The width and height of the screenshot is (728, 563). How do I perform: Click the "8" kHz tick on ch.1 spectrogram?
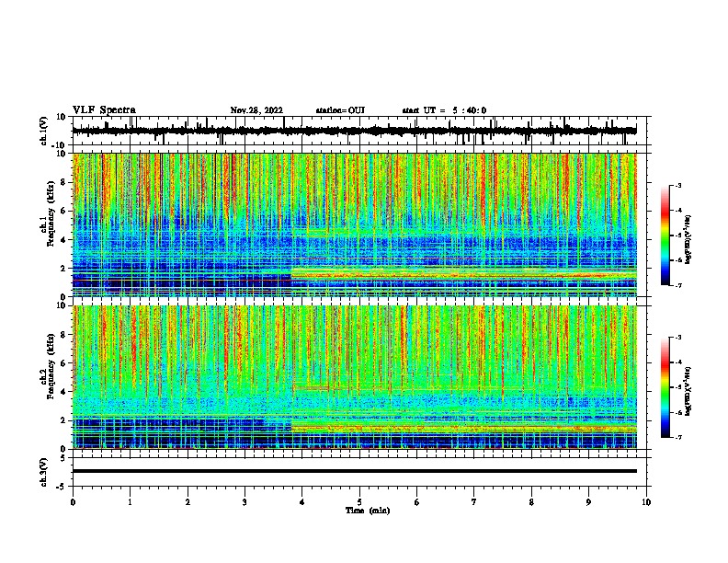click(x=63, y=182)
